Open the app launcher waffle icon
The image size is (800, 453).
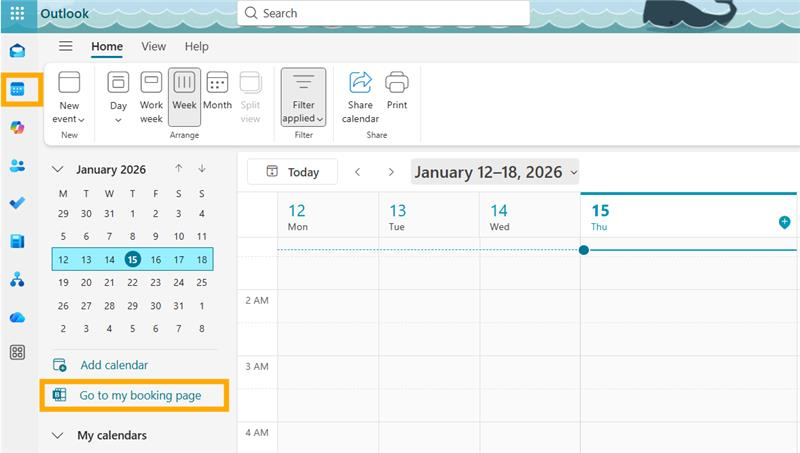pyautogui.click(x=17, y=14)
